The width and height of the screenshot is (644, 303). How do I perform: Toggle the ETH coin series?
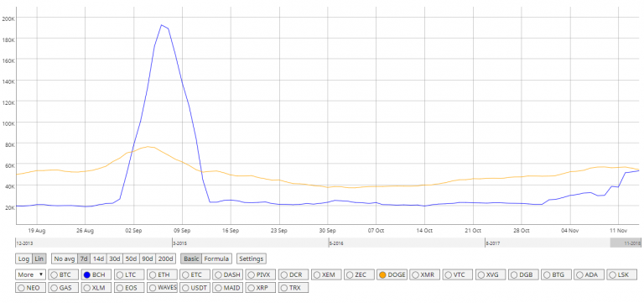(x=161, y=275)
